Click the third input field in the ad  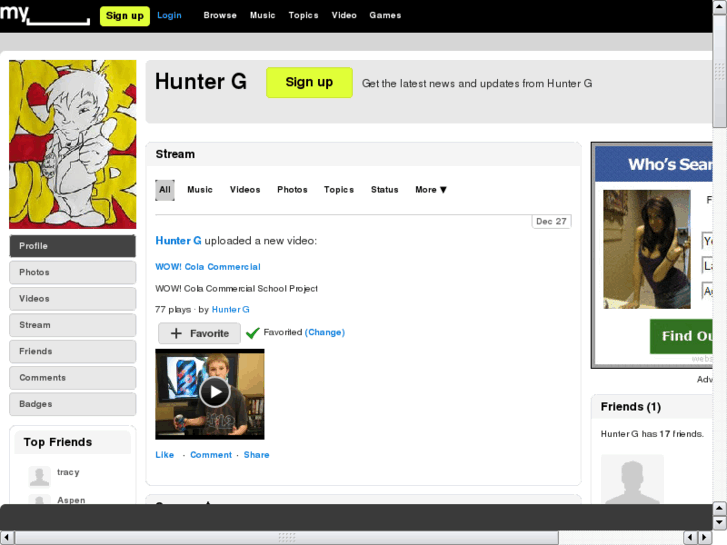tap(707, 291)
